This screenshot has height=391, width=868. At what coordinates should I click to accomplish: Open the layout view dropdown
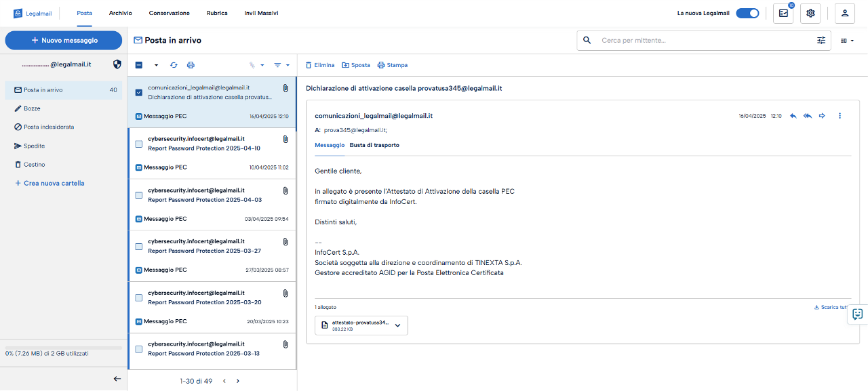[x=847, y=41]
